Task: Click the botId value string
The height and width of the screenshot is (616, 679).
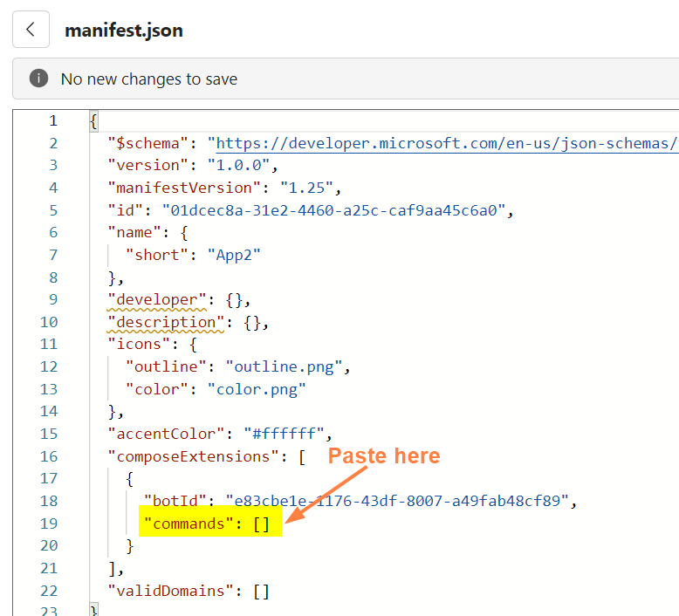Action: [397, 501]
